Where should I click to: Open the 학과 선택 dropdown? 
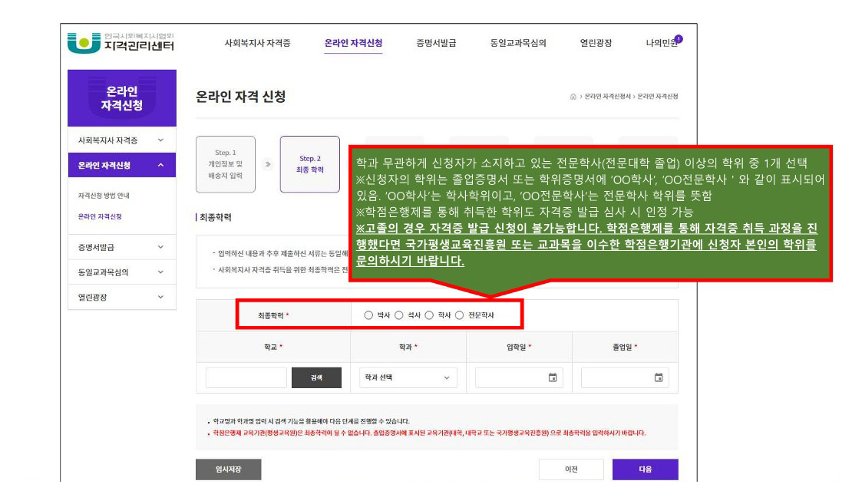[x=408, y=377]
